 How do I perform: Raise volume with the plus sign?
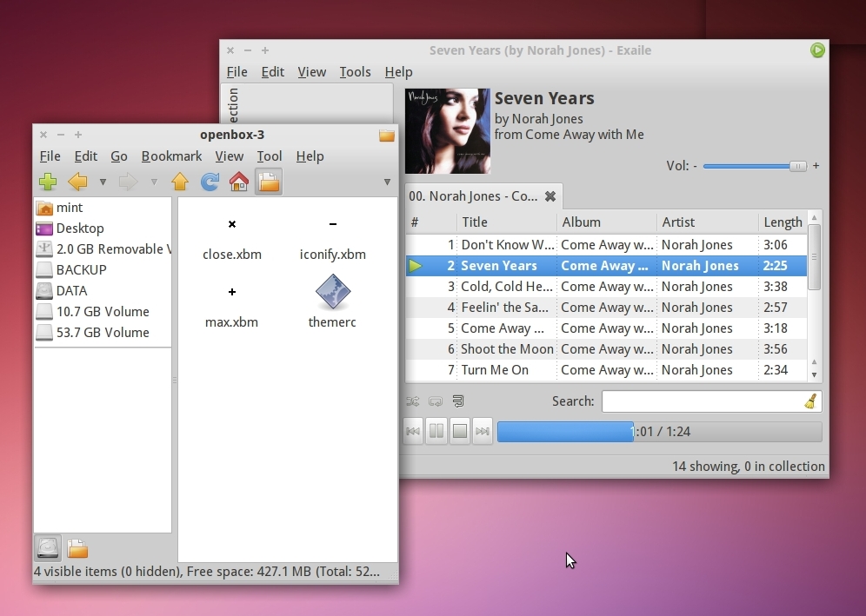click(816, 166)
